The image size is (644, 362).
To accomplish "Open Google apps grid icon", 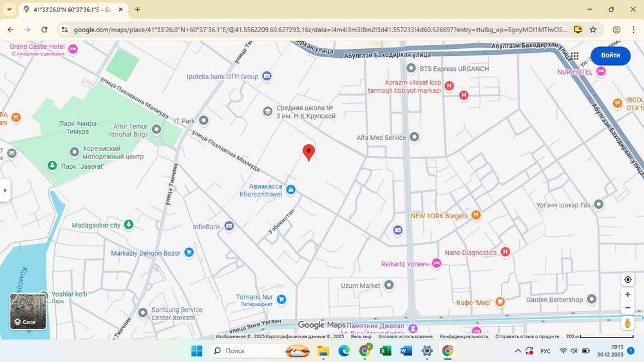I will [x=574, y=55].
